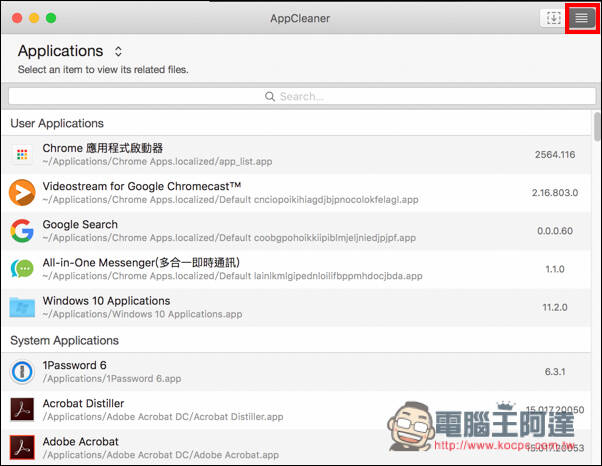Click the Acrobat Distiller icon
Screen dimensions: 602x466
[22, 410]
